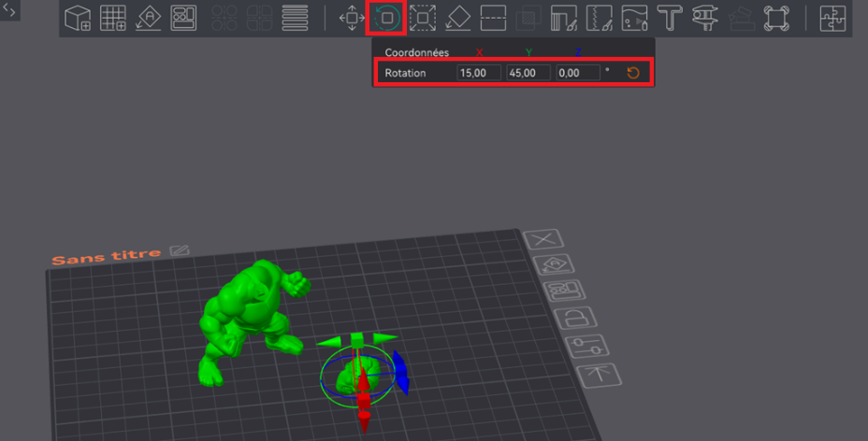Click the plate up-arrow icon
The image size is (868, 441).
tap(599, 376)
